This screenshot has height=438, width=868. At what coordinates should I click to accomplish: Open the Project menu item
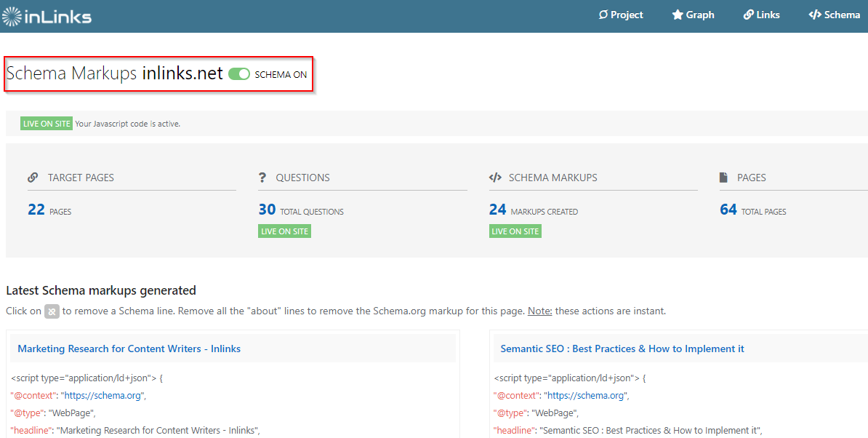point(621,15)
